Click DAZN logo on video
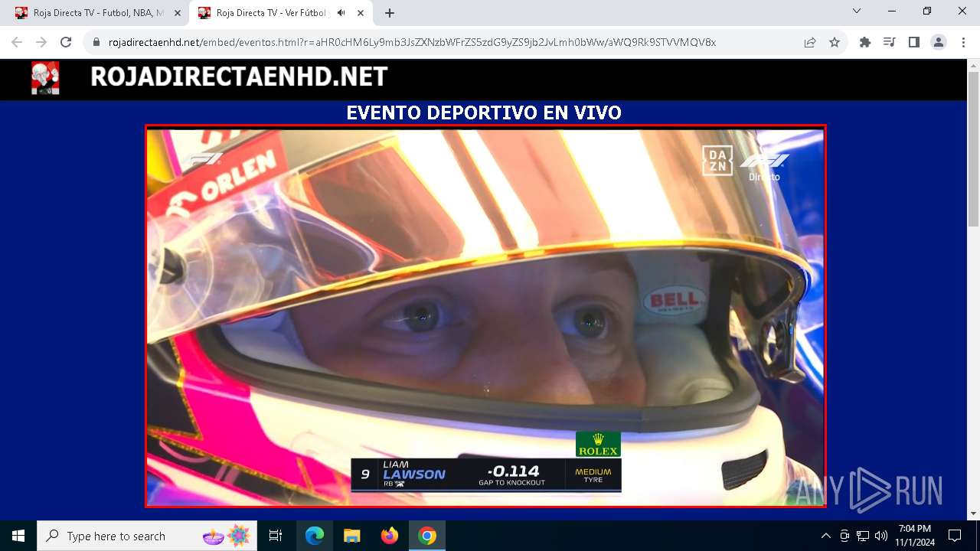The width and height of the screenshot is (980, 551). 717,161
